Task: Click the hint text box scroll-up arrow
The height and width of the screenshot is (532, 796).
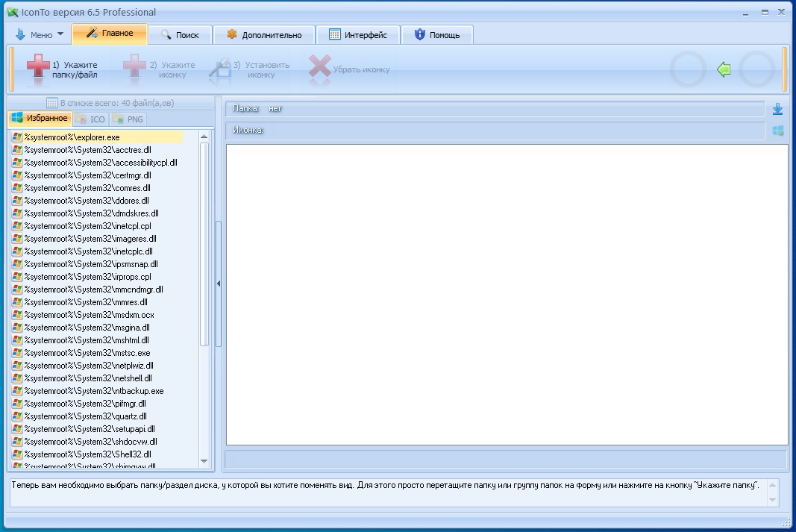Action: tap(772, 485)
